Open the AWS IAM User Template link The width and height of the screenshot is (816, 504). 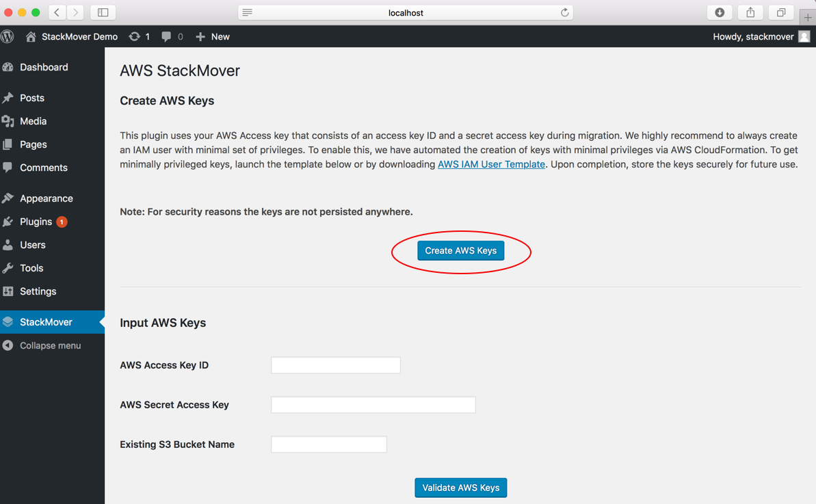491,164
